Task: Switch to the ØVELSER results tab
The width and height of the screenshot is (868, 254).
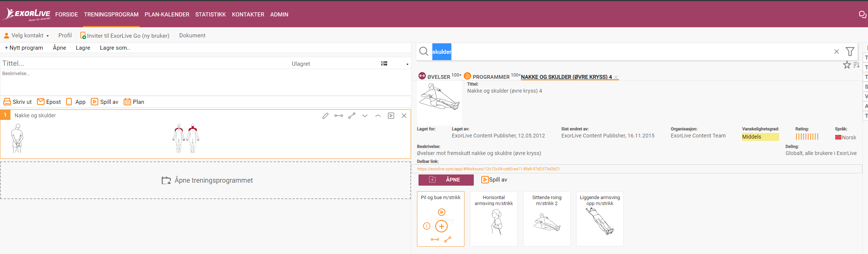Action: pyautogui.click(x=440, y=76)
